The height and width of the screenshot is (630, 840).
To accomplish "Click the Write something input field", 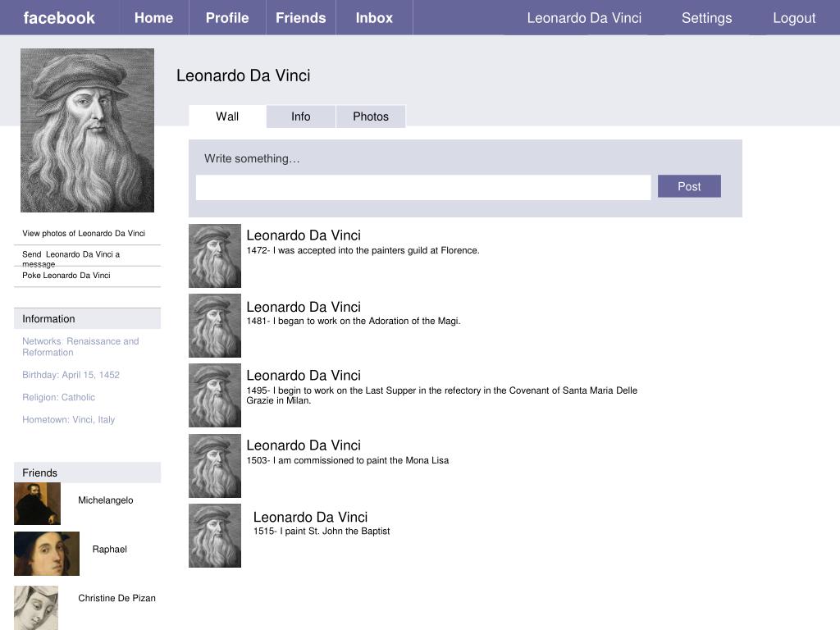I will coord(423,188).
